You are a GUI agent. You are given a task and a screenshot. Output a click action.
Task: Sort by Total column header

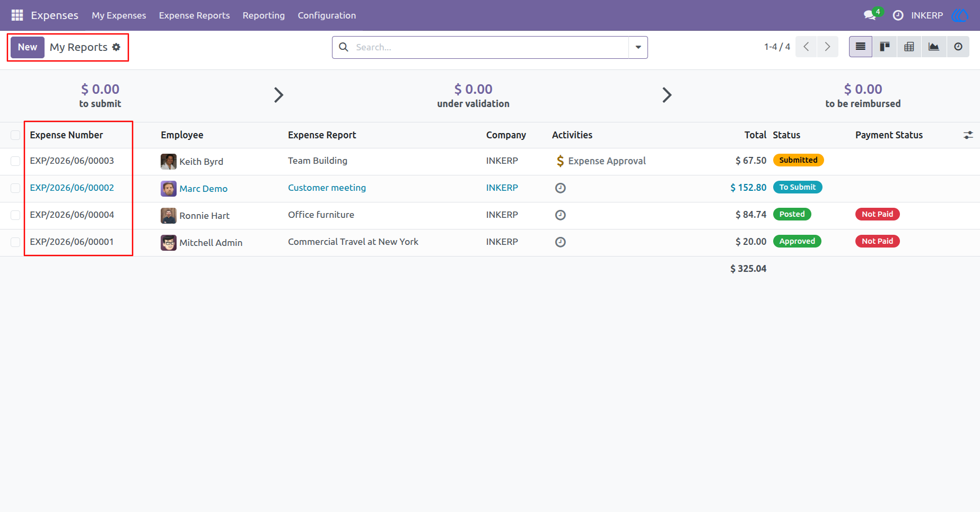tap(755, 135)
